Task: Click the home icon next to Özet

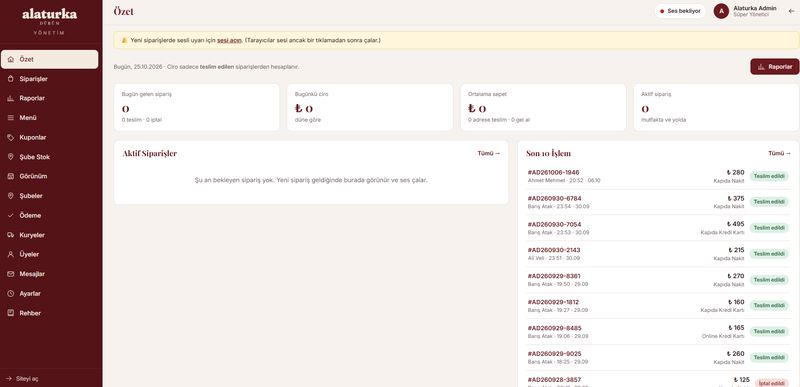Action: coord(11,60)
